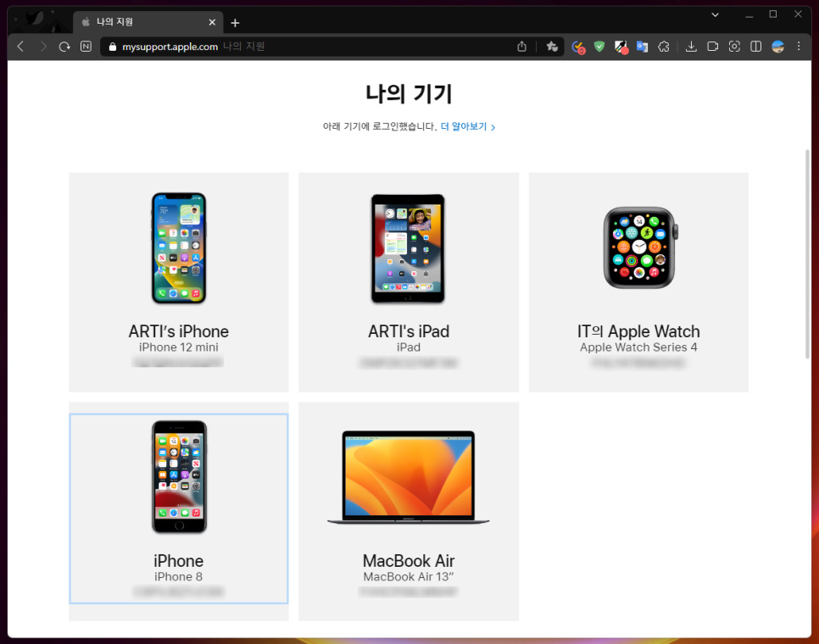Expand the tab search chevron

715,14
